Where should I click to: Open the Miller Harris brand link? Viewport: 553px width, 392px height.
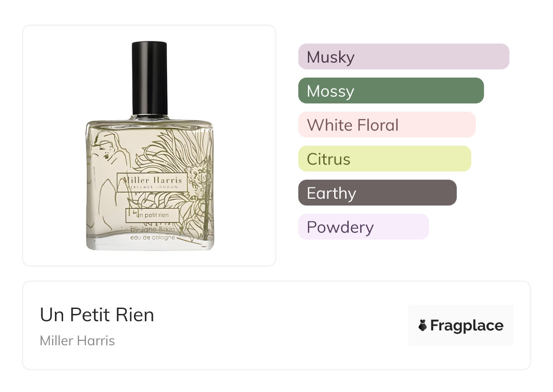pyautogui.click(x=77, y=341)
